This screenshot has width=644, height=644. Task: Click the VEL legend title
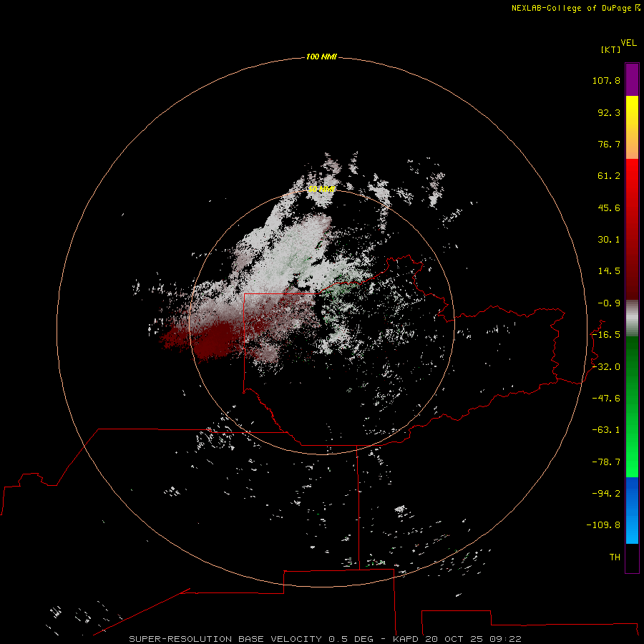click(x=629, y=43)
